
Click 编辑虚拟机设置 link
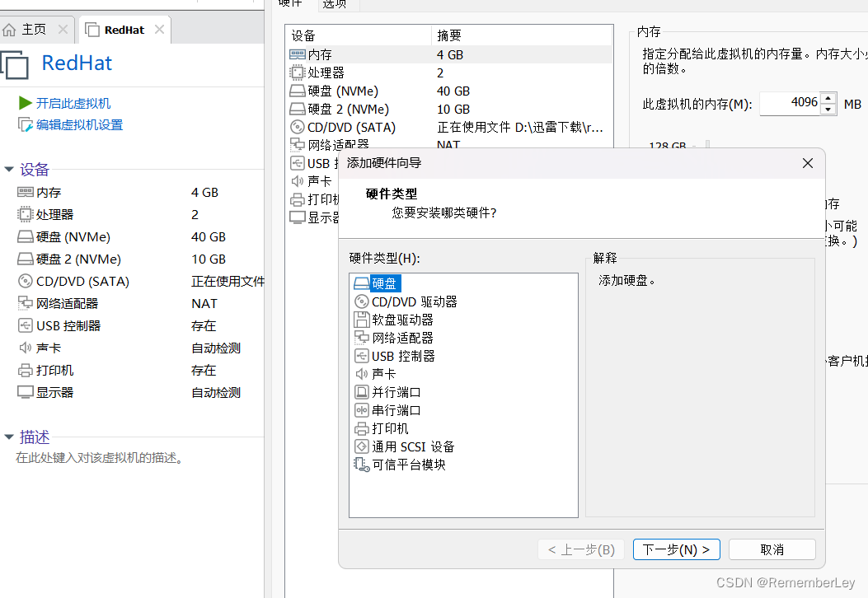tap(79, 125)
